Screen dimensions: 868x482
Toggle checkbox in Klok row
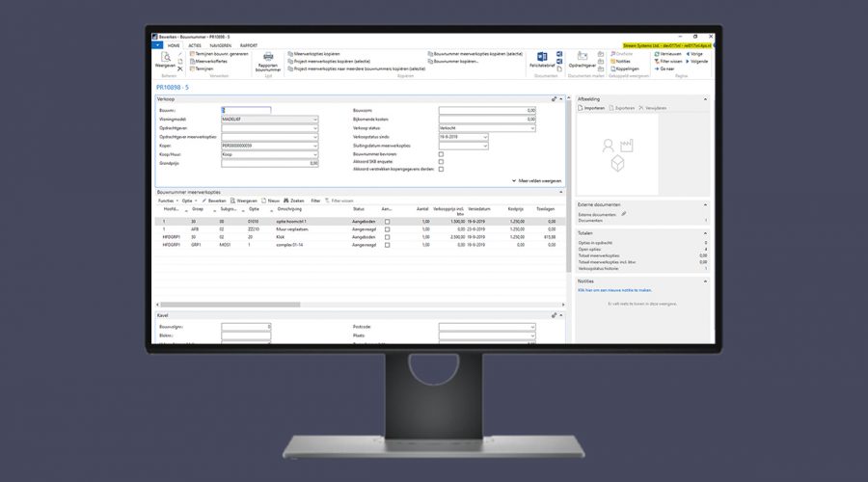click(x=387, y=237)
